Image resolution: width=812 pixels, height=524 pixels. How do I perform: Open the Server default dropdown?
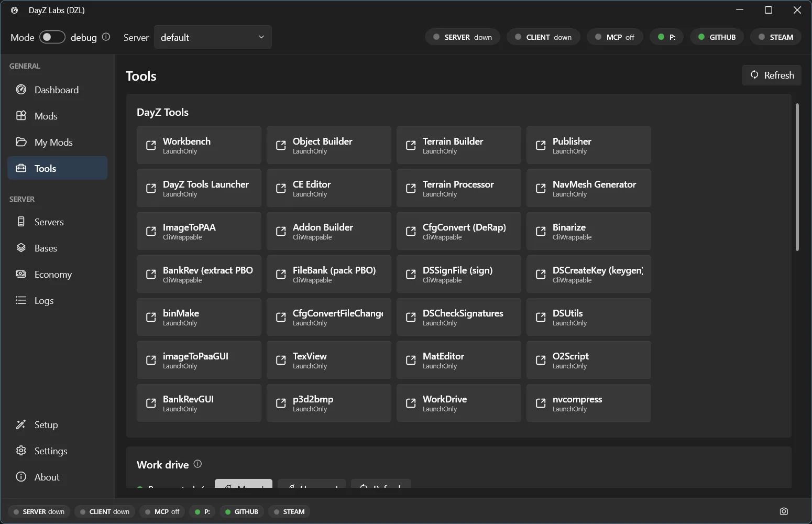click(x=213, y=37)
